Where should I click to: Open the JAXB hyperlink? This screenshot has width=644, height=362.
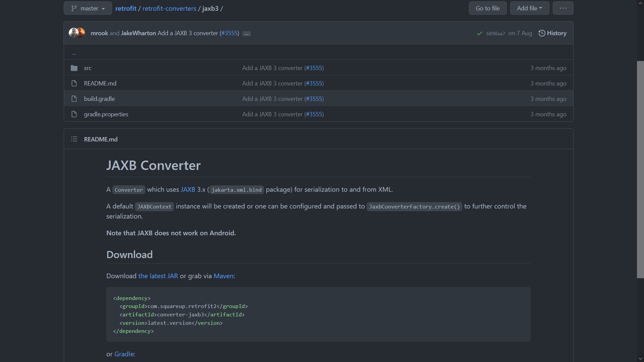click(x=188, y=189)
